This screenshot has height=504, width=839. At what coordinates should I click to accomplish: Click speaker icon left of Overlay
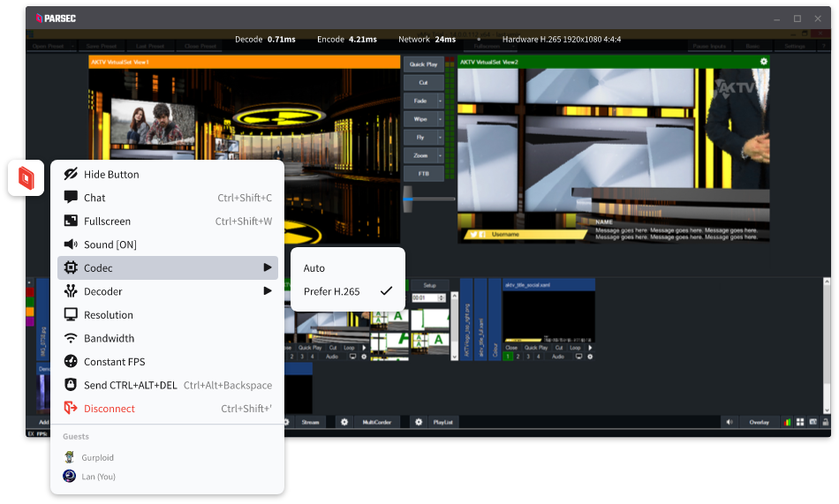point(729,422)
